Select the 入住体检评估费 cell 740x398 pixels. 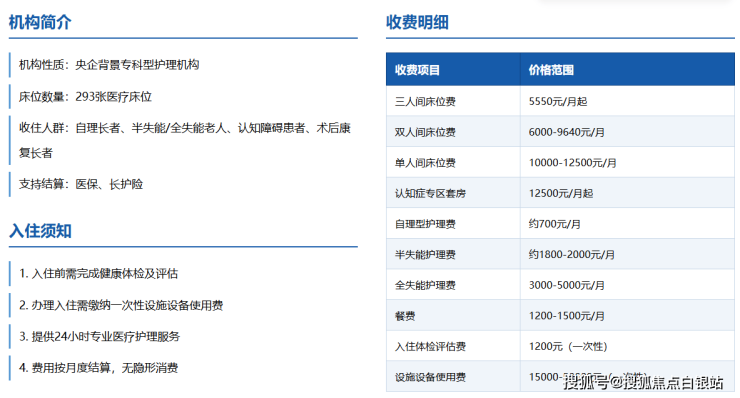pos(453,346)
